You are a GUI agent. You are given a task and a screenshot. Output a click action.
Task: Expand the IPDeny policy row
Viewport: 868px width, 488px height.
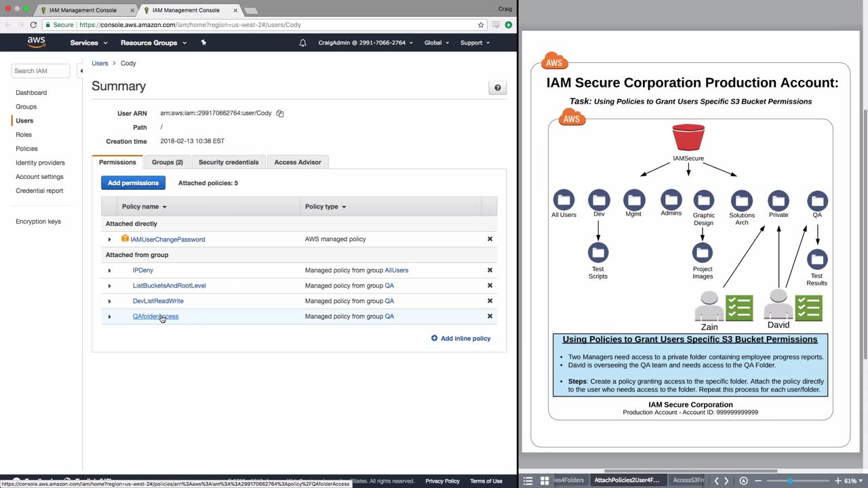109,270
